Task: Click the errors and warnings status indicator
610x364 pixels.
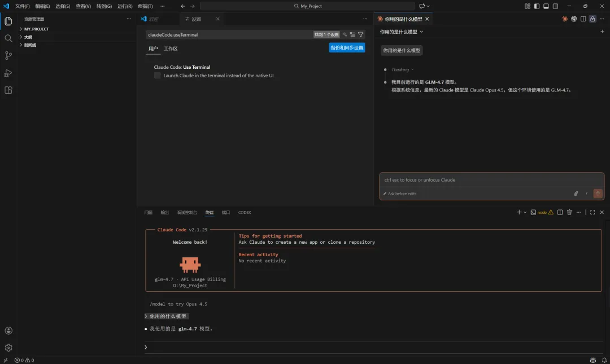Action: [x=24, y=360]
